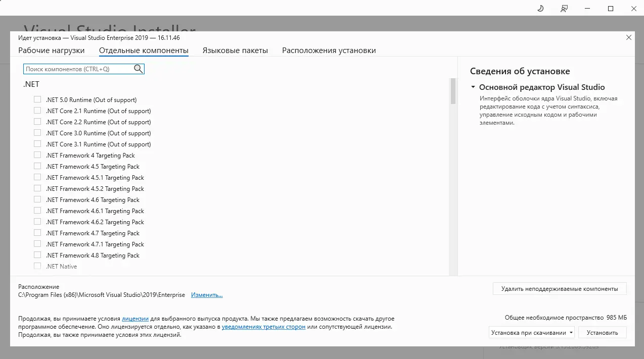Click Удалить неподдерживаемые компоненты
Screen dimensions: 644x359
[x=560, y=288]
